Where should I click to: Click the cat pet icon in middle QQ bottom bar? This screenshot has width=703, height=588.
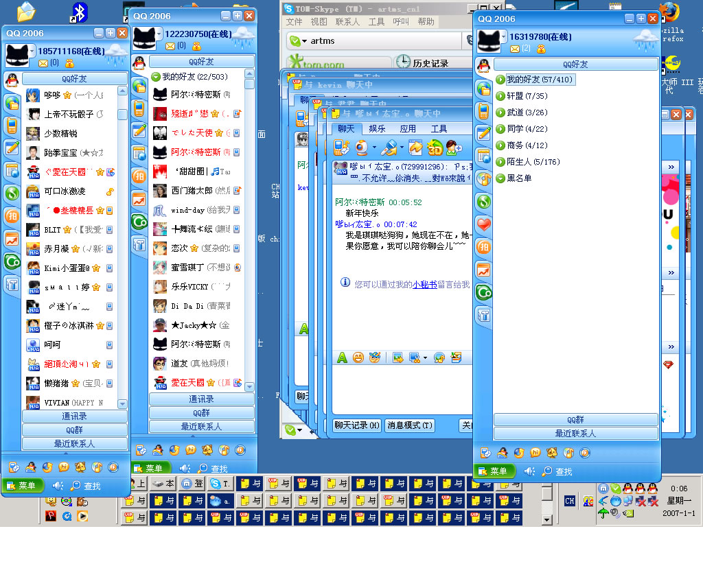point(207,450)
